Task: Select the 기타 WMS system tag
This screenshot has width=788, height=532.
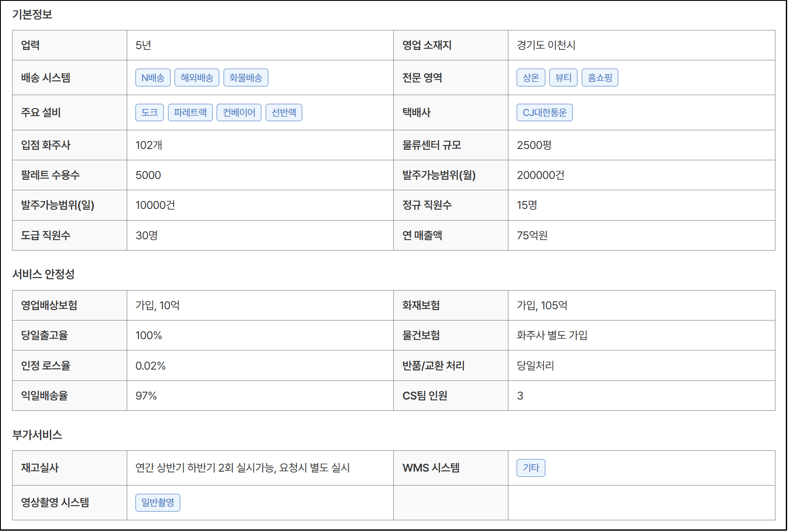Action: pos(531,468)
